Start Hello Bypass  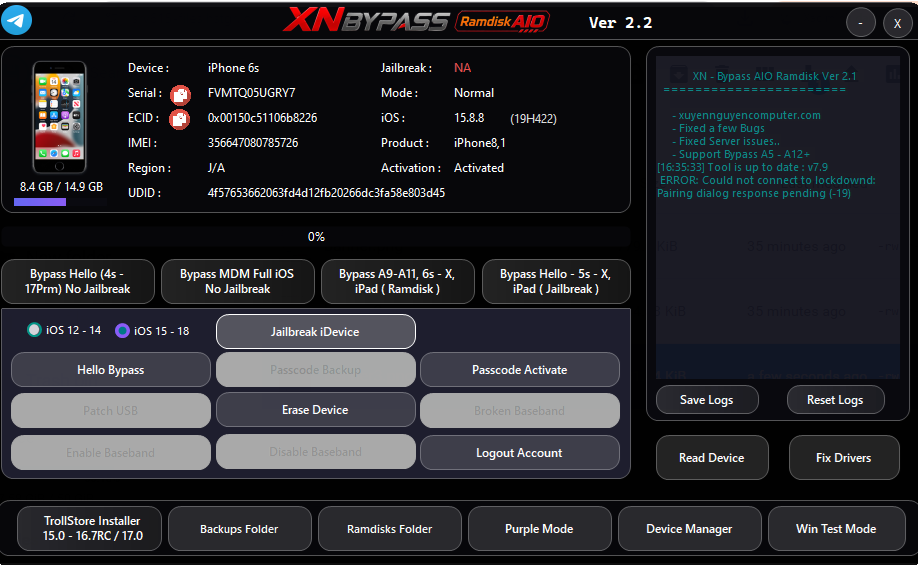tap(111, 369)
